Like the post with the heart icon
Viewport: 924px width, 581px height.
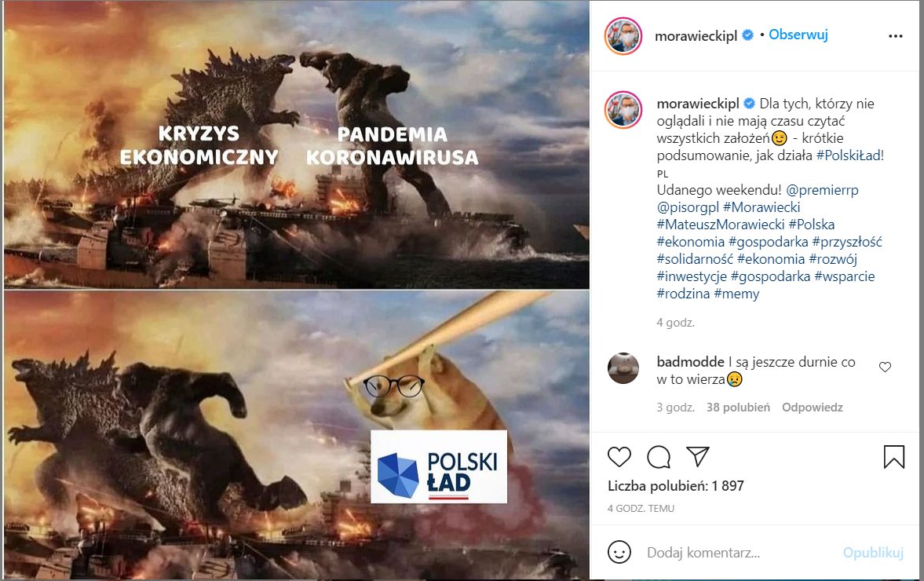tap(619, 457)
